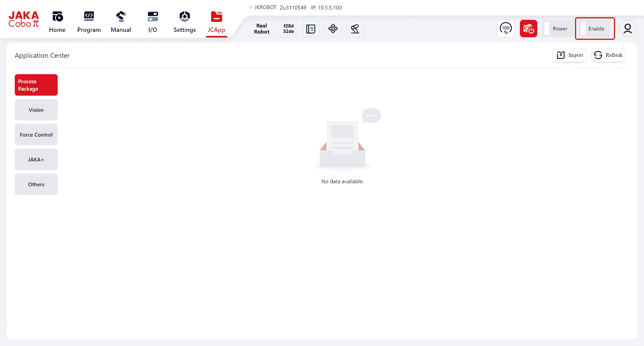Toggle the robot Enable switch
The width and height of the screenshot is (644, 346).
(x=595, y=29)
